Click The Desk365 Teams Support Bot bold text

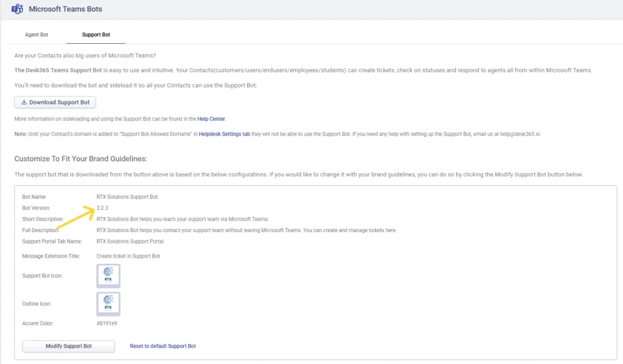[x=58, y=70]
